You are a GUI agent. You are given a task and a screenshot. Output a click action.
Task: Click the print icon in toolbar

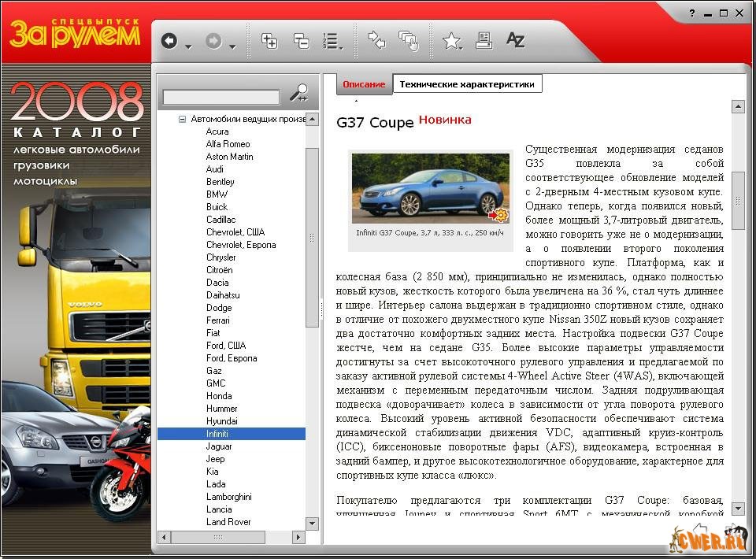pyautogui.click(x=484, y=40)
